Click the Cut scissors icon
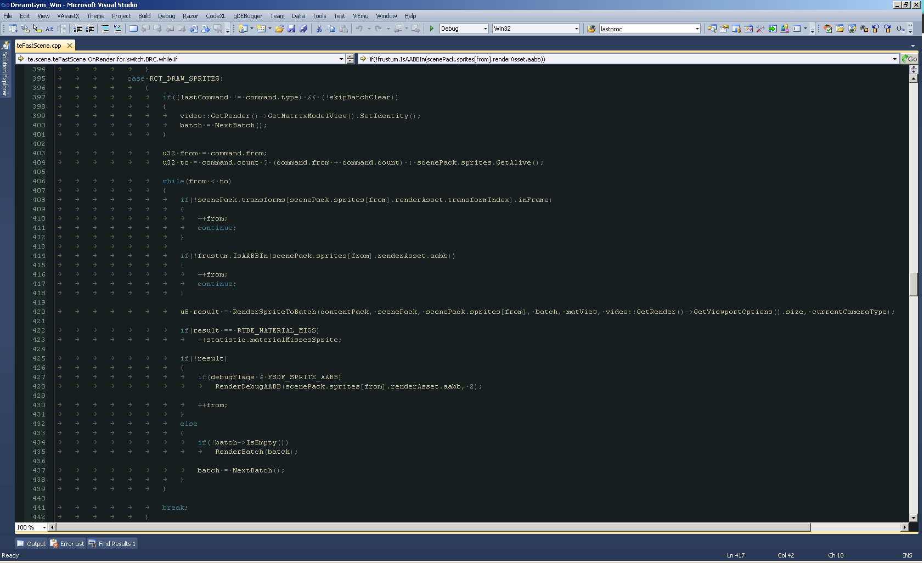924x563 pixels. pos(319,29)
